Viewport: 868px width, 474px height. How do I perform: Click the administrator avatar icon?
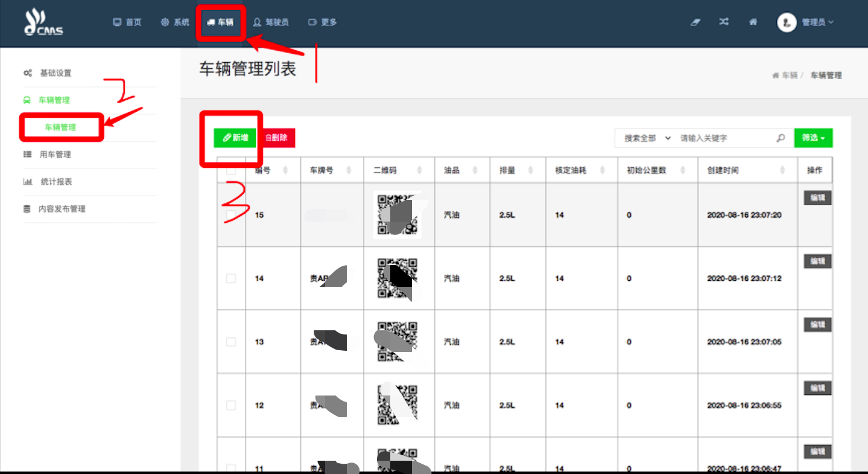tap(787, 22)
